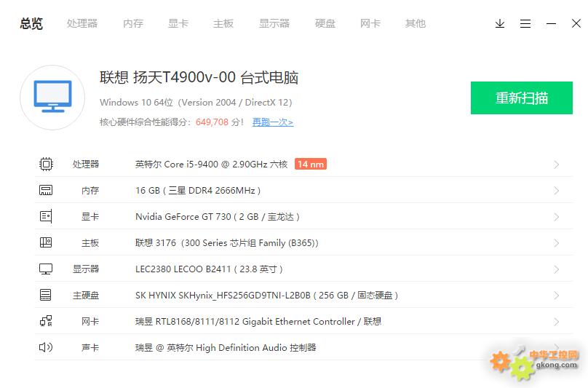
Task: Click the hard disk icon
Action: (46, 295)
